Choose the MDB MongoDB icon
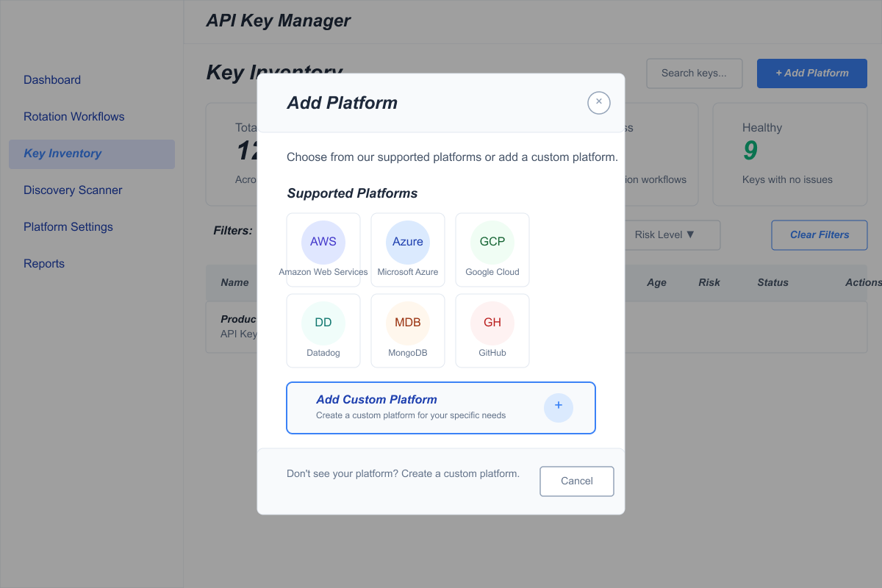 (408, 323)
